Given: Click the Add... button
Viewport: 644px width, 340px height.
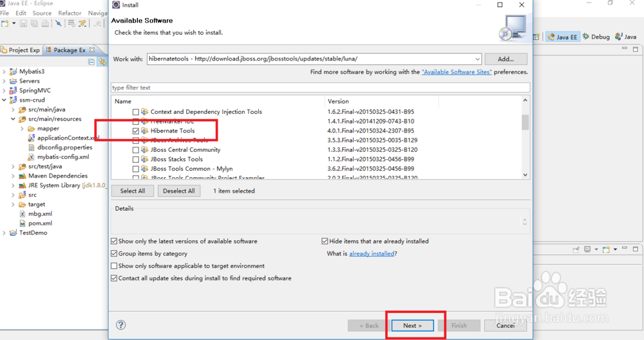Looking at the screenshot, I should click(x=506, y=59).
